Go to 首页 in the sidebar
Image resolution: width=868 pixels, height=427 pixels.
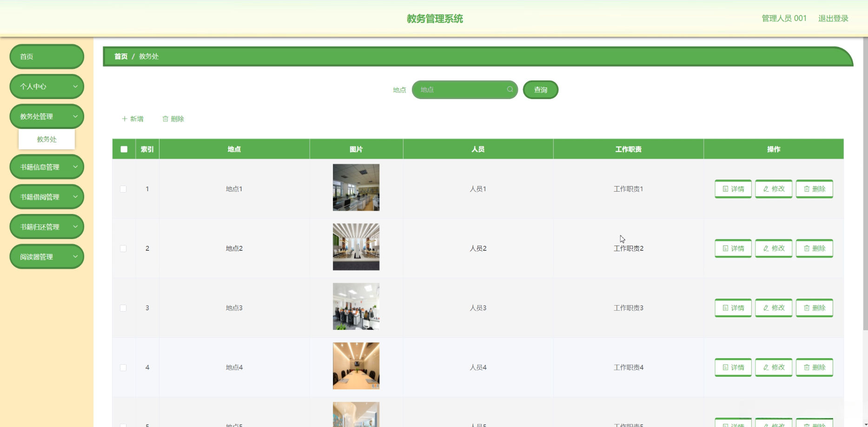point(47,57)
